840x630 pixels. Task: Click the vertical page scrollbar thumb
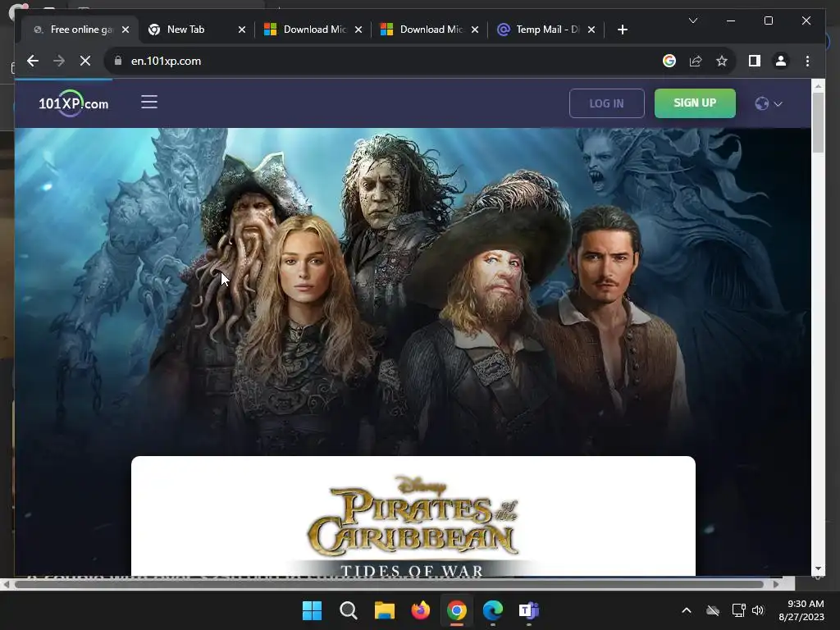[x=818, y=123]
